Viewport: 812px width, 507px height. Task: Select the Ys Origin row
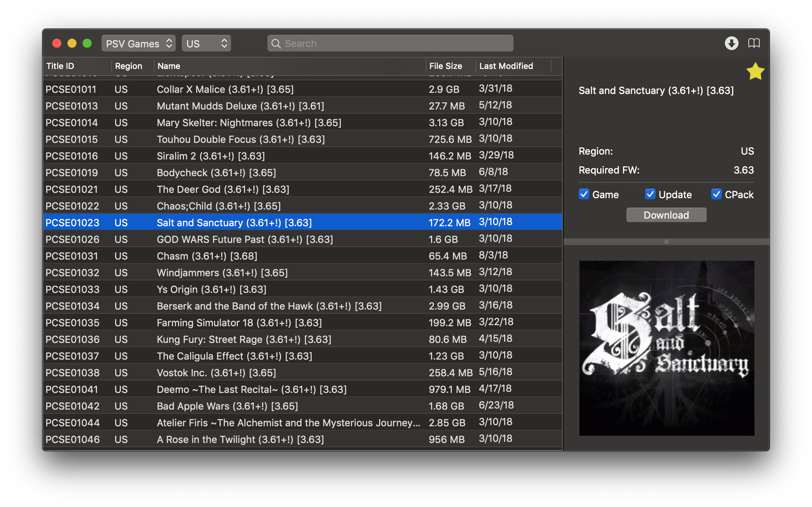coord(211,289)
